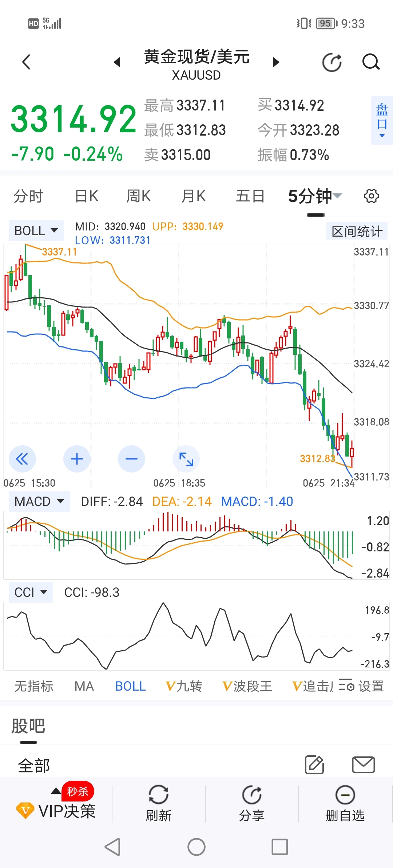The width and height of the screenshot is (393, 868).
Task: Expand the 盘口 order book panel
Action: pyautogui.click(x=382, y=121)
